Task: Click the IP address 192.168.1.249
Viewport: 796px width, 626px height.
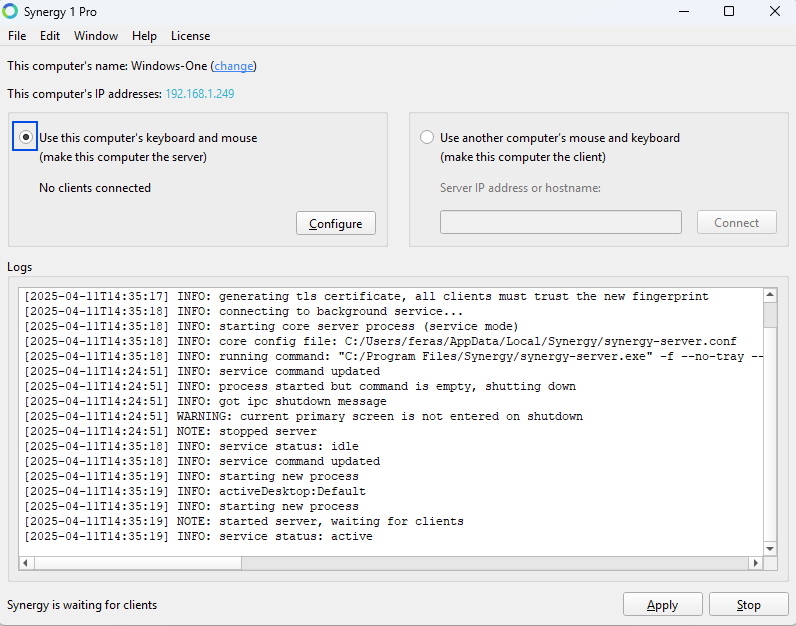Action: [x=200, y=94]
